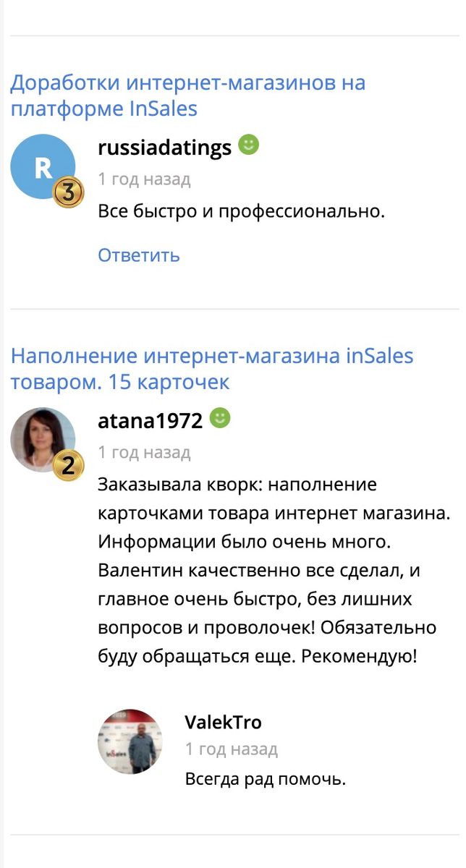Select the ValekTro username
The image size is (466, 868).
point(223,722)
